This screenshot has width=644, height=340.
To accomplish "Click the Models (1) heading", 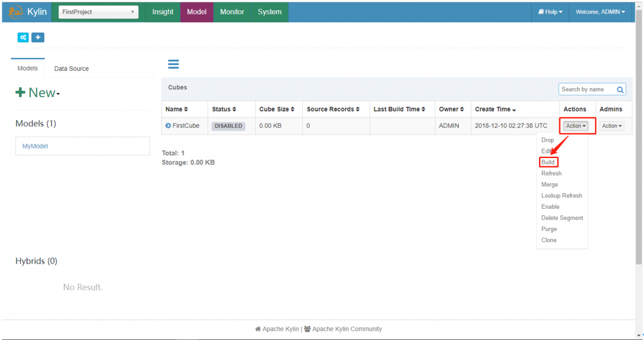I will [36, 123].
